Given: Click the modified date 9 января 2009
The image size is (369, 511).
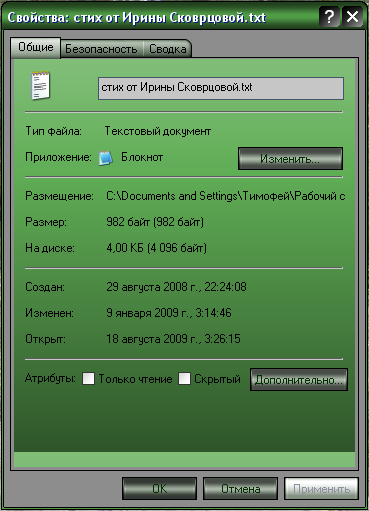Looking at the screenshot, I should 169,313.
